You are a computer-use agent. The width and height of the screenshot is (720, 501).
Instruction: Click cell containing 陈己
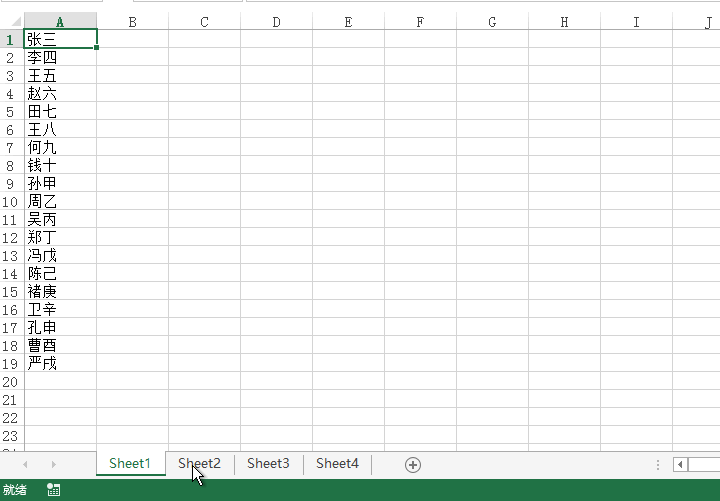pyautogui.click(x=60, y=274)
